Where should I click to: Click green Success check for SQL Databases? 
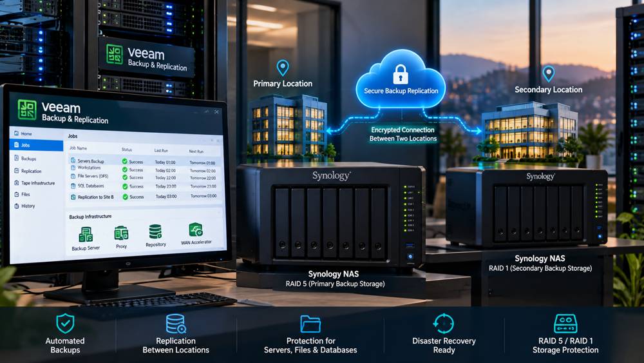pyautogui.click(x=124, y=186)
